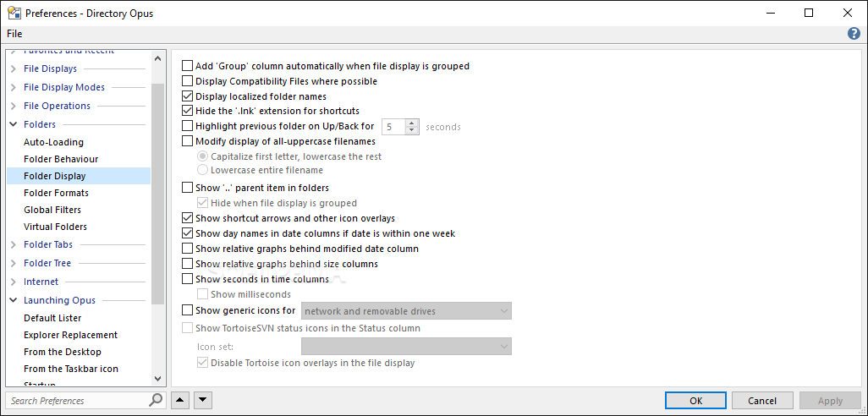Increase highlight seconds with spinner up arrow
868x416 pixels.
click(x=411, y=123)
